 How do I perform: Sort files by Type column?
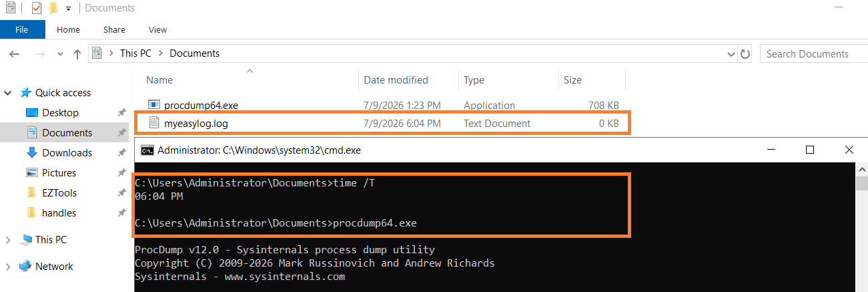(474, 80)
